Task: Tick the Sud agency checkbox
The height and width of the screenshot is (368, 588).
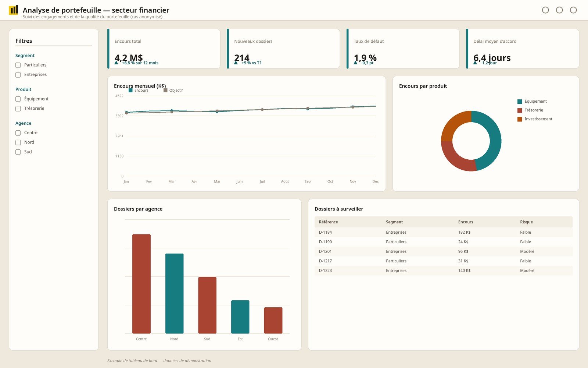Action: 18,152
